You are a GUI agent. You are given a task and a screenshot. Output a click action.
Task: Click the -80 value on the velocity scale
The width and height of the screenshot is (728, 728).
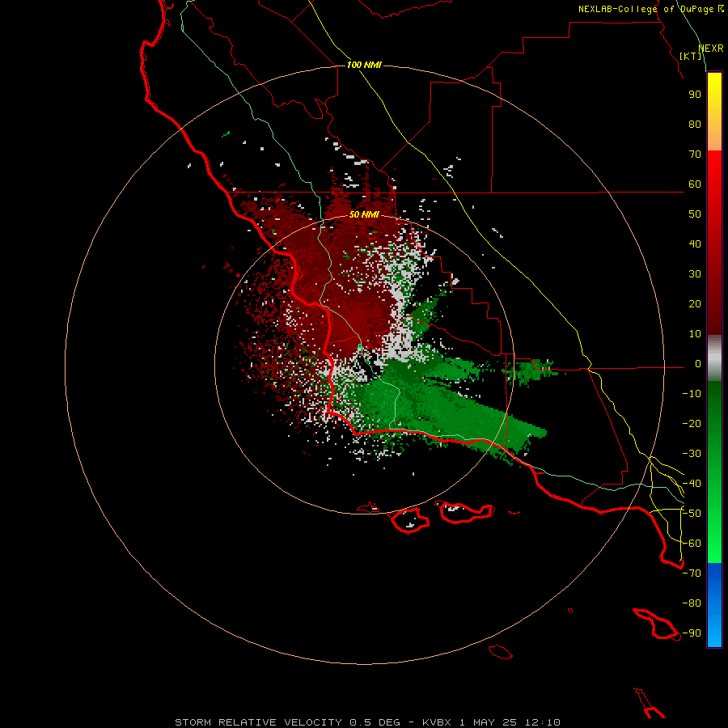pyautogui.click(x=692, y=603)
